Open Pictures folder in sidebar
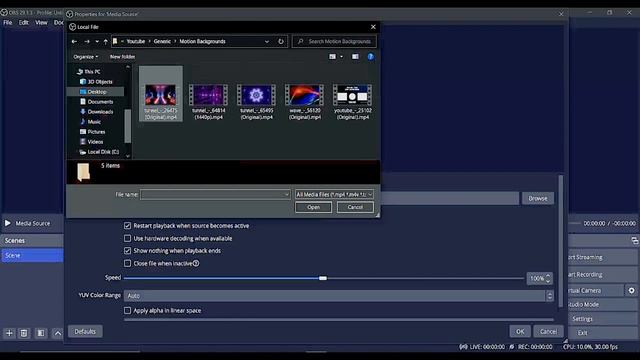The image size is (640, 360). click(x=93, y=132)
